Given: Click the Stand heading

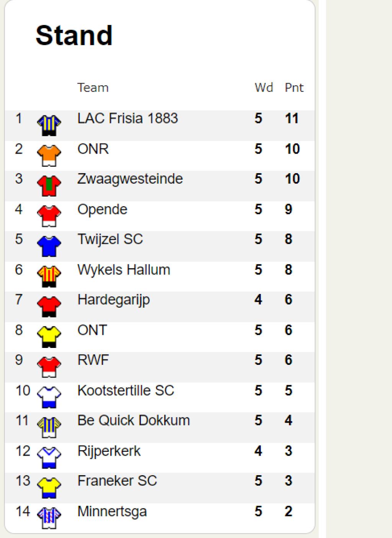Looking at the screenshot, I should tap(74, 35).
